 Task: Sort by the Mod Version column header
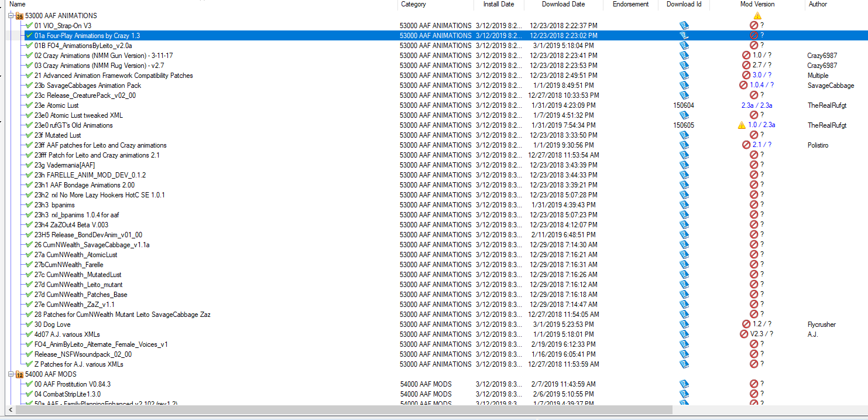(757, 5)
